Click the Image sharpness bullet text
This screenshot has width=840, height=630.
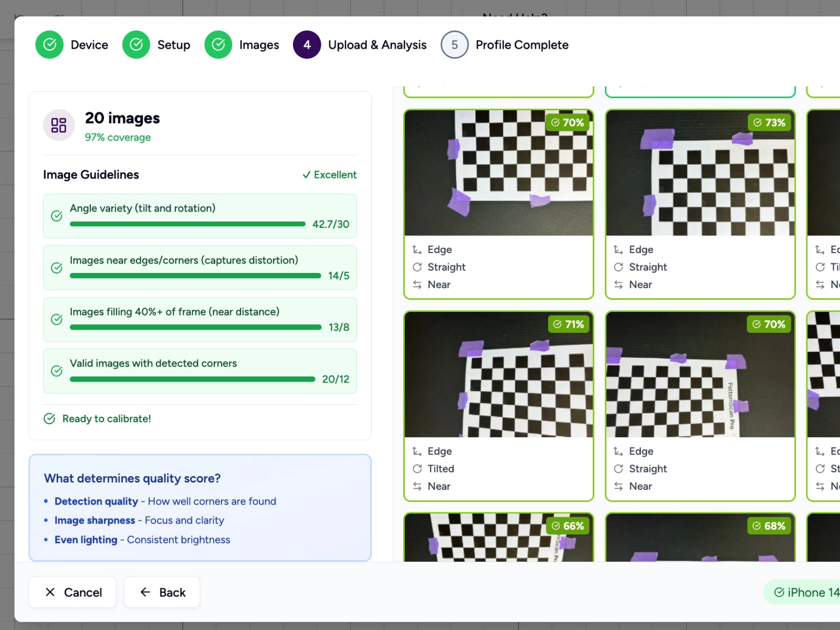coord(139,520)
